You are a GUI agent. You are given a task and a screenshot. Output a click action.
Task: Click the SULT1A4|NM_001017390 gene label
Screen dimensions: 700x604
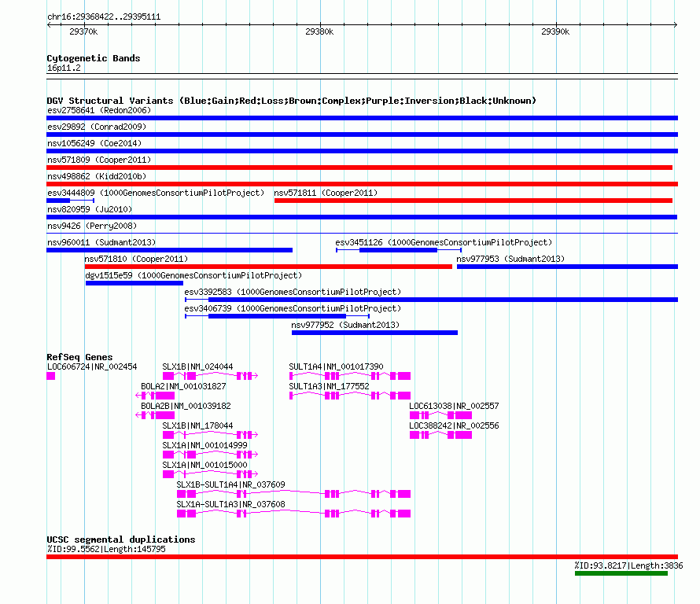point(336,367)
